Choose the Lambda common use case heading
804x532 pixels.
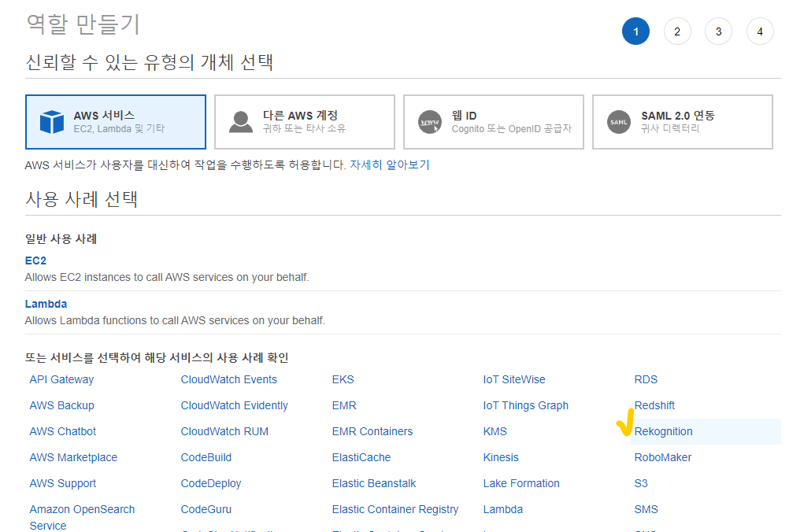(x=46, y=304)
